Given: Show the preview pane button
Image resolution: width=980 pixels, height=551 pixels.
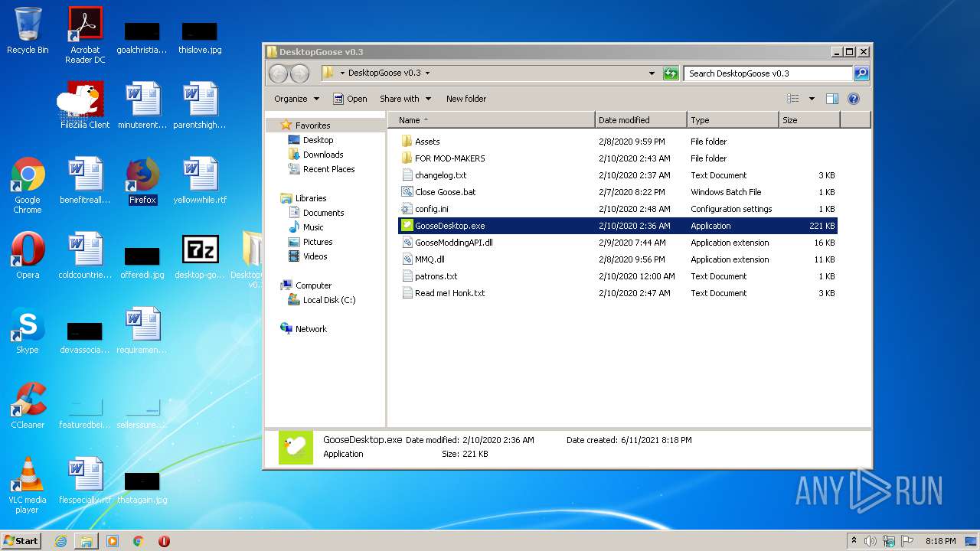Looking at the screenshot, I should 832,99.
